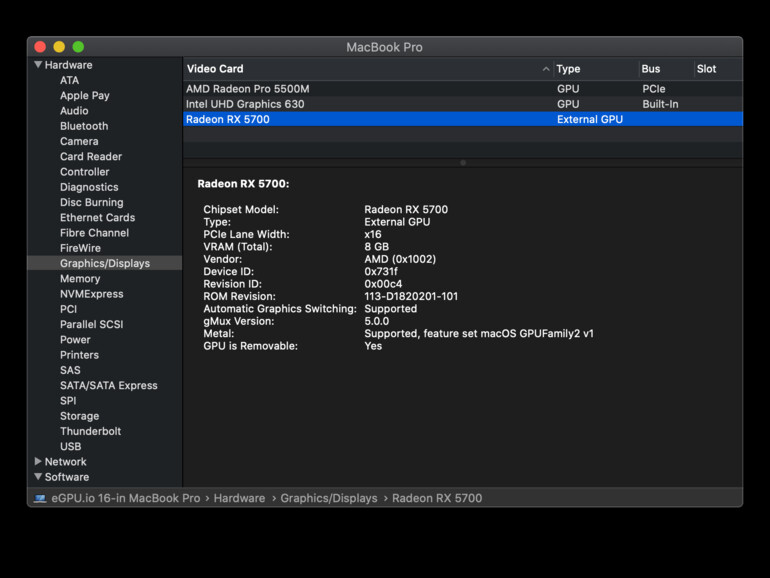Select USB in the sidebar
The height and width of the screenshot is (578, 770).
(70, 446)
